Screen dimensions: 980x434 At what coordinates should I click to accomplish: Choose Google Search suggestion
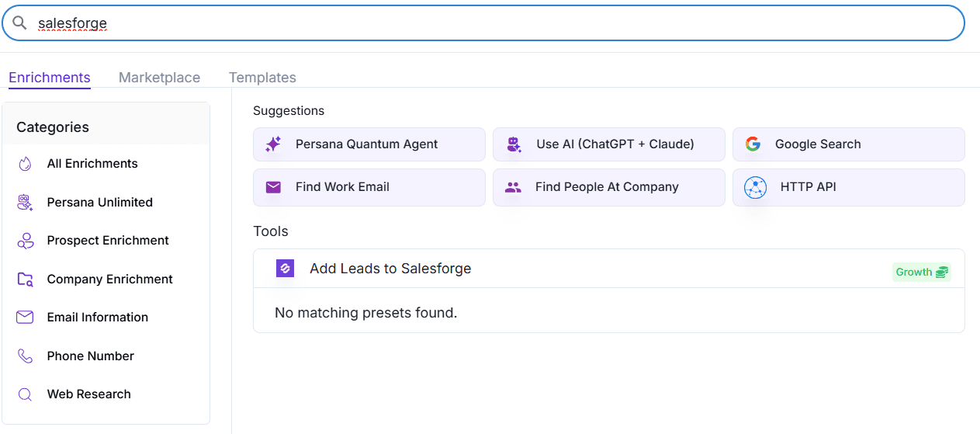pos(849,144)
